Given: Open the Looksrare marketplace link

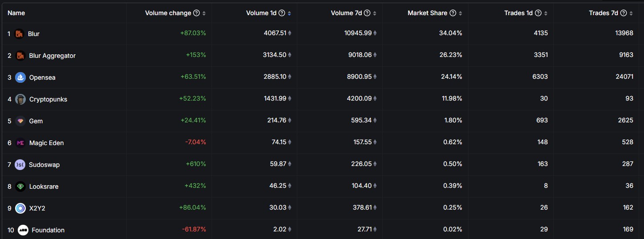Looking at the screenshot, I should click(x=44, y=186).
